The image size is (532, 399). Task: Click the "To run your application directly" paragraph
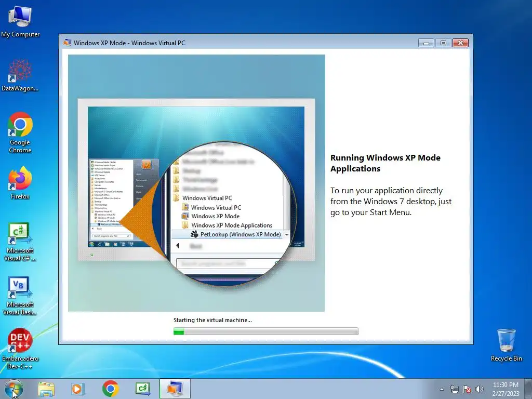391,201
